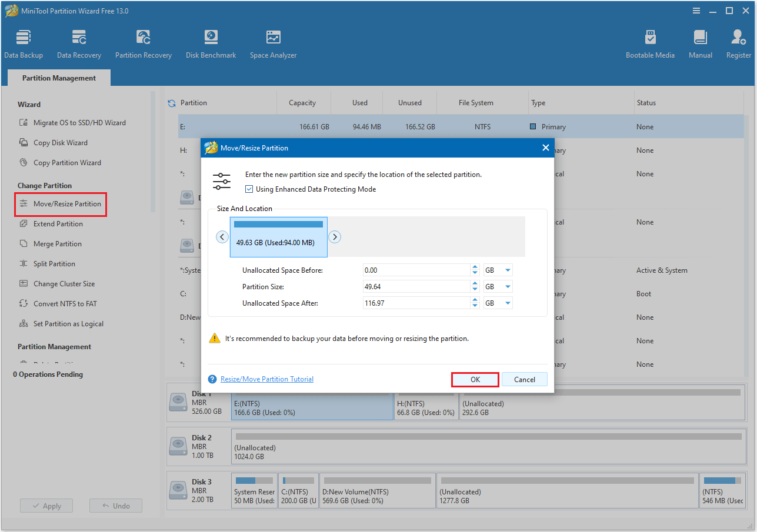Decrease Unallocated Space Before value

[x=475, y=273]
